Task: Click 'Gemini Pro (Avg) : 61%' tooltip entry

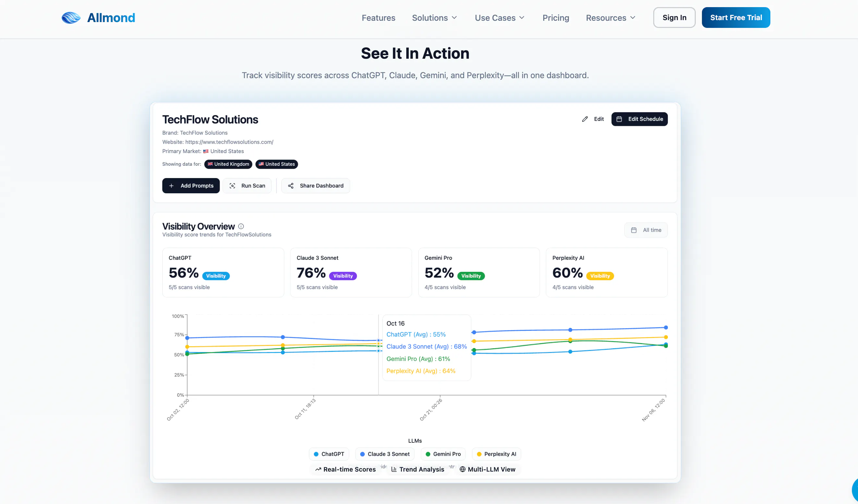Action: (418, 359)
